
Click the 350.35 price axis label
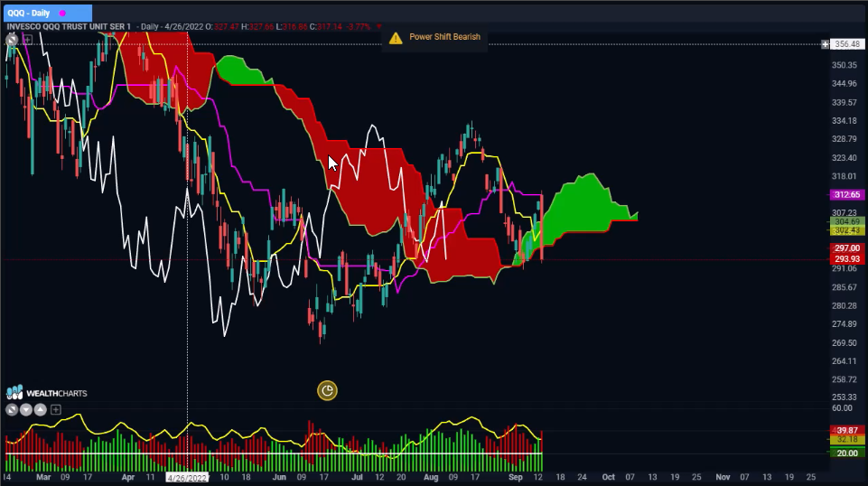[x=845, y=65]
